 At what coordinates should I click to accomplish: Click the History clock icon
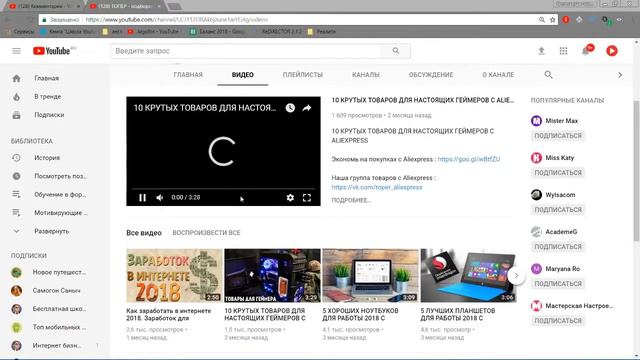[16, 158]
